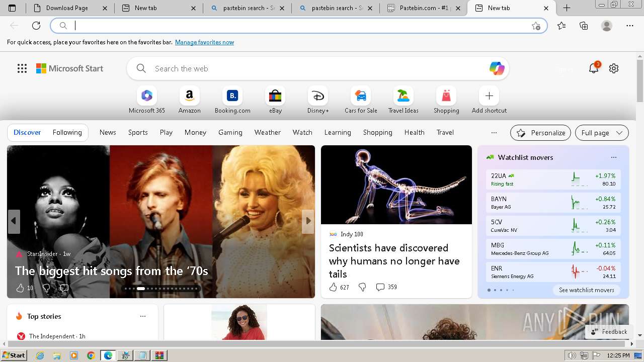Open the Sports category

tap(138, 133)
